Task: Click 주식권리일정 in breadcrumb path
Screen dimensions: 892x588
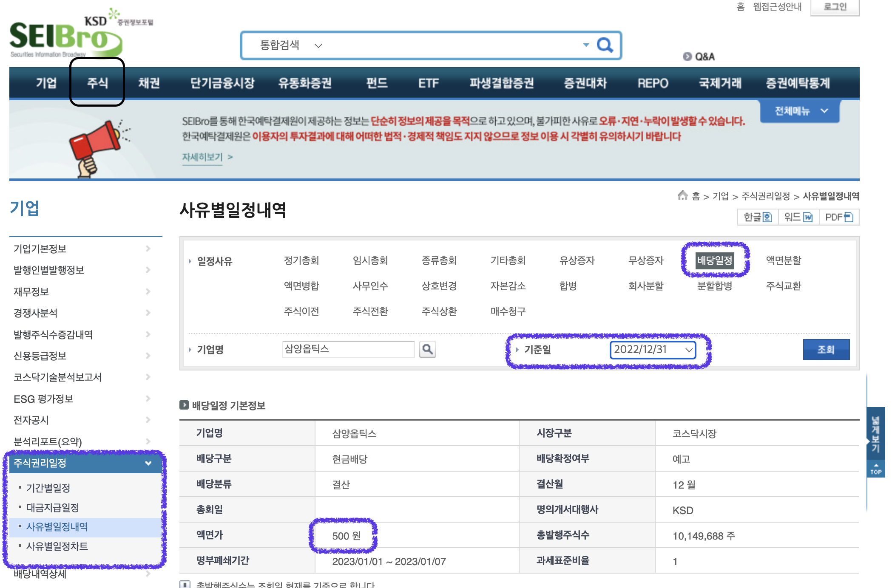Action: pos(765,196)
